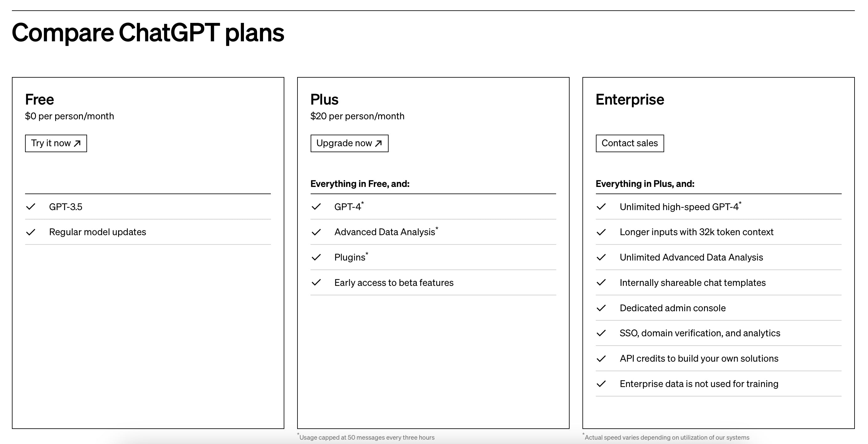Click the checkmark beside Unlimited high-speed GPT-4
Screen dimensions: 868x444
coord(601,207)
